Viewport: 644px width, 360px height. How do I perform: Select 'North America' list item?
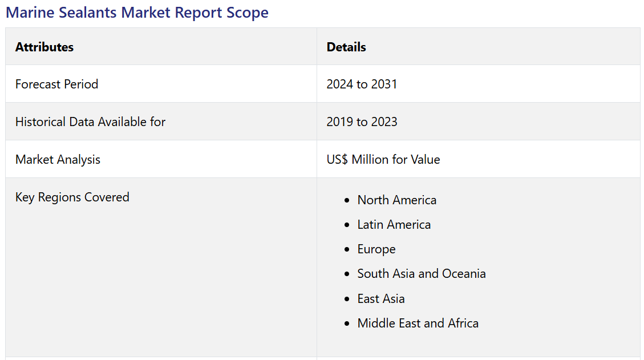click(x=397, y=200)
